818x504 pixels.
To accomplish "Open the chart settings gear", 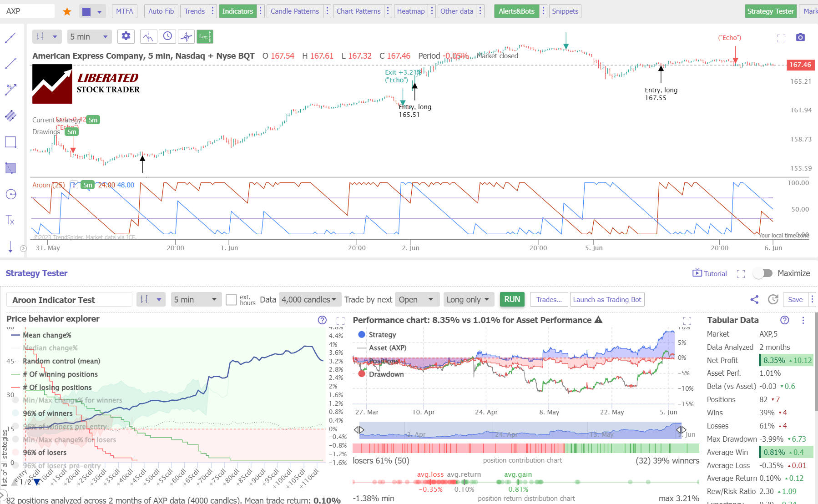I will [x=126, y=36].
